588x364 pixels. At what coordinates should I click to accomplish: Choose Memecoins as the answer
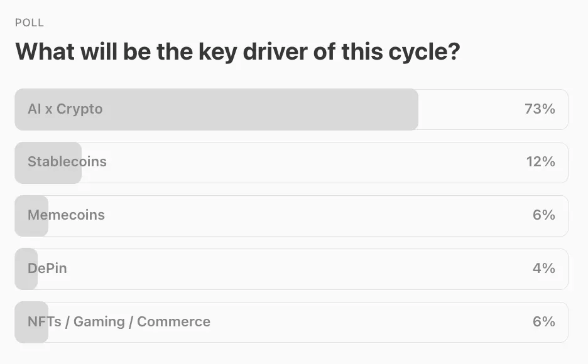pyautogui.click(x=291, y=216)
